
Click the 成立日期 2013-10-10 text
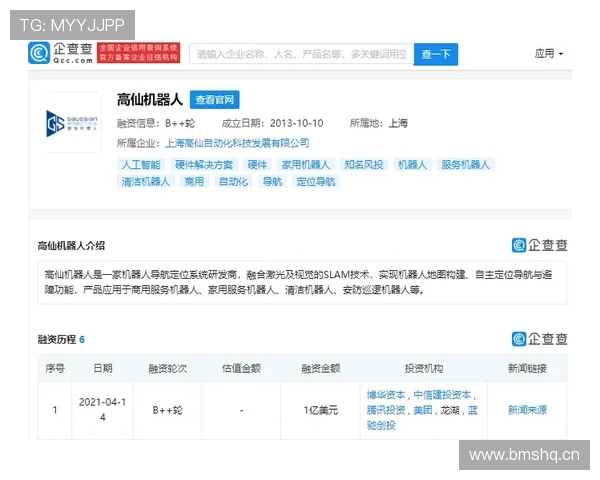pyautogui.click(x=272, y=123)
